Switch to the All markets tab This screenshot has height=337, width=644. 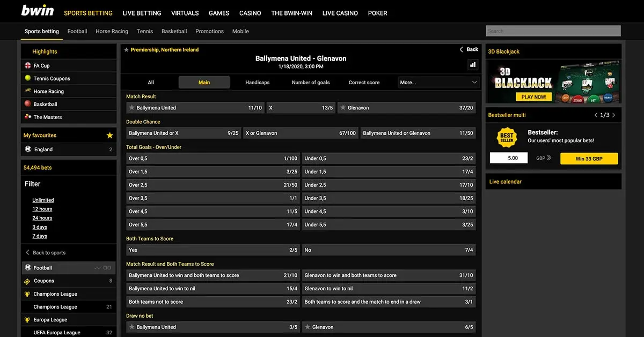pyautogui.click(x=151, y=83)
